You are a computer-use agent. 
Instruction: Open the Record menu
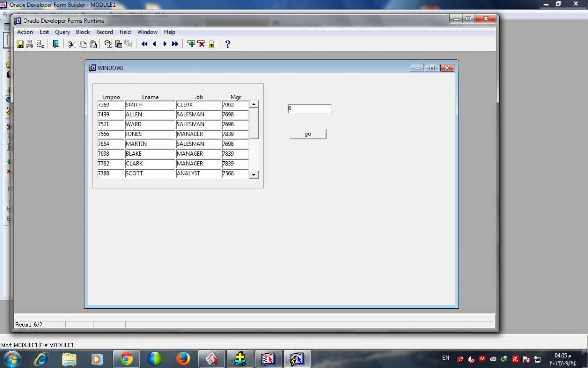click(104, 32)
